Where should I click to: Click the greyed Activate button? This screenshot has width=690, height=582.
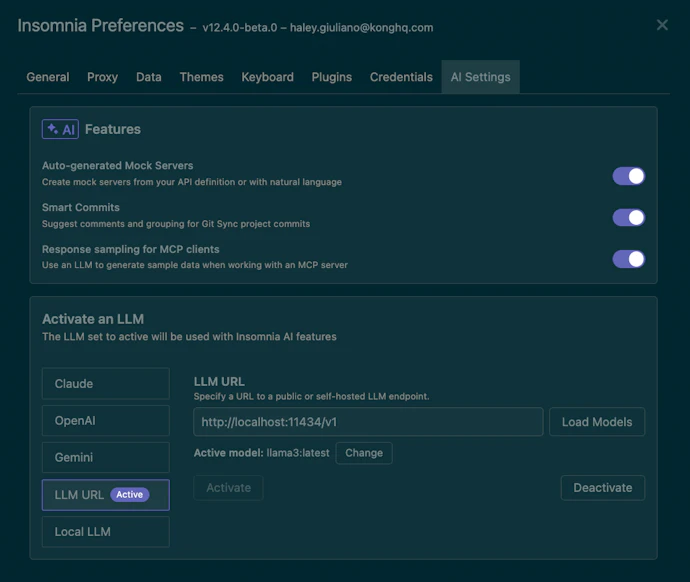pyautogui.click(x=228, y=488)
